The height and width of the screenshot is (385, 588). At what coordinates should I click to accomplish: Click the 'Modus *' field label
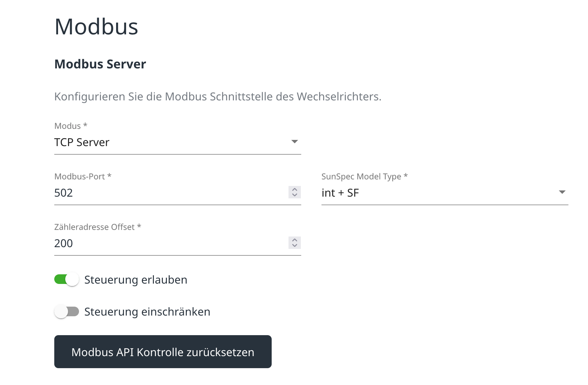coord(71,126)
